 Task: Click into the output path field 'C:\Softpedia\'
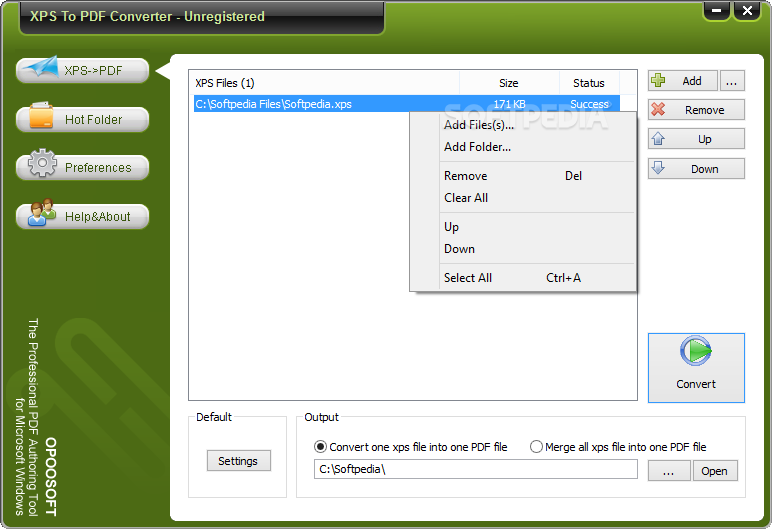pos(476,469)
